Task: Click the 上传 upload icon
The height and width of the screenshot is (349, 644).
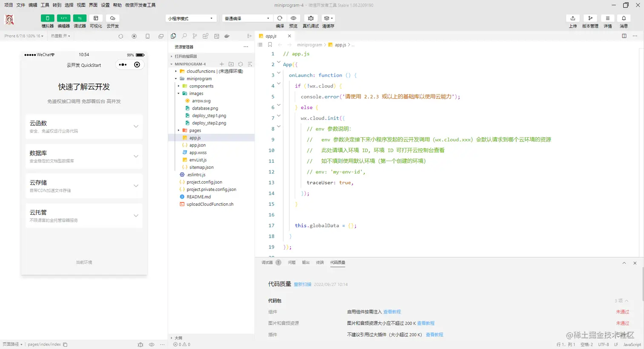Action: [573, 18]
